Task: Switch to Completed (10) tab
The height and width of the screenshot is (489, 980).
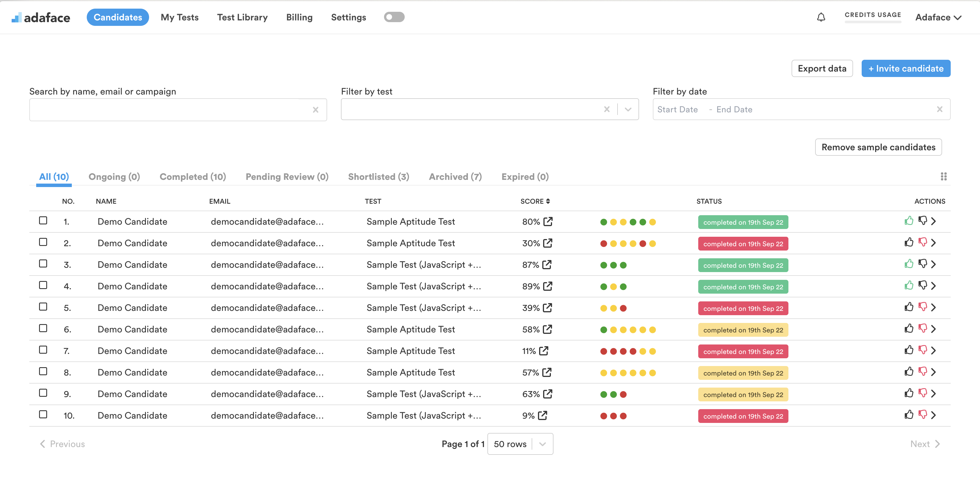Action: pyautogui.click(x=193, y=177)
